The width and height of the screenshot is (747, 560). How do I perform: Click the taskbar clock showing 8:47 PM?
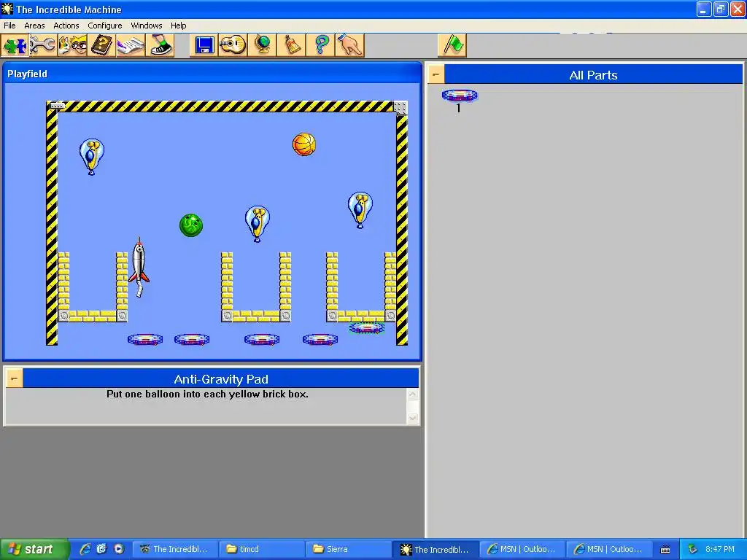(720, 549)
